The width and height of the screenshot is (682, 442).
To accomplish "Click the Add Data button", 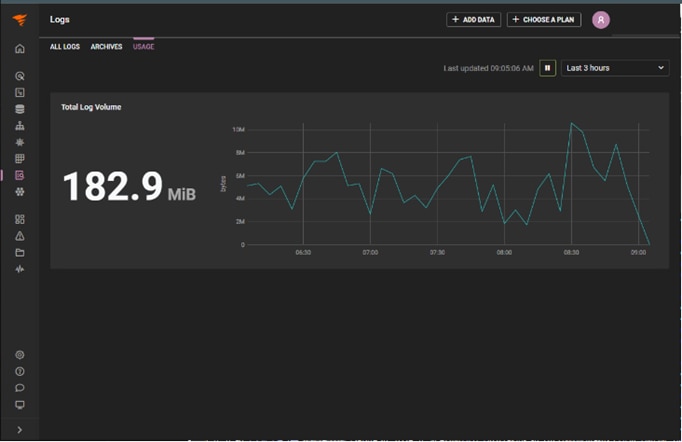I will [x=473, y=20].
